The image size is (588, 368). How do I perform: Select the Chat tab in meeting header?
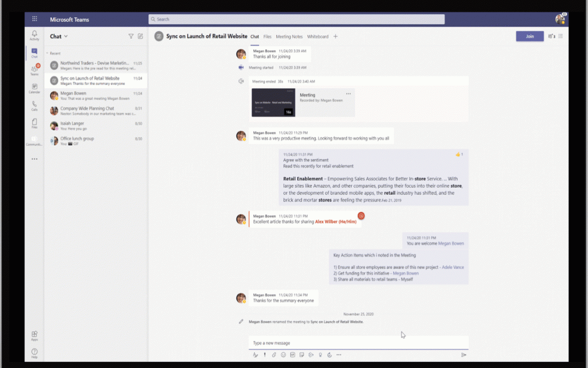[255, 37]
